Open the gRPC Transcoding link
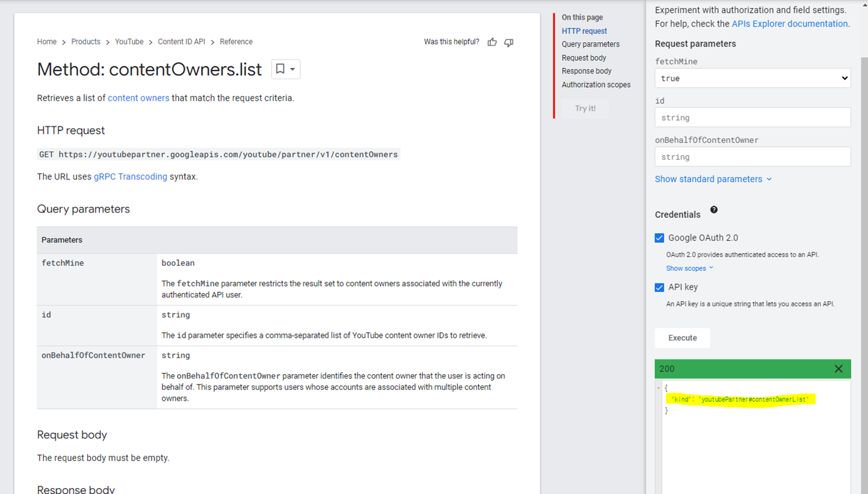 (x=130, y=177)
